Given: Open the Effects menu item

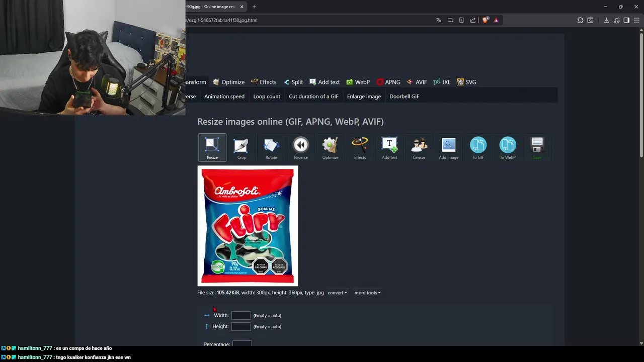Looking at the screenshot, I should [x=264, y=82].
